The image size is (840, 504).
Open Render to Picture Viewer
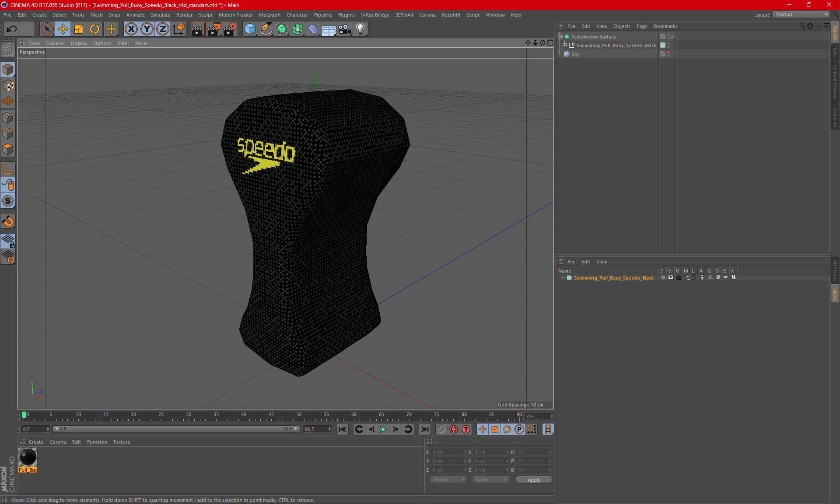[x=214, y=29]
